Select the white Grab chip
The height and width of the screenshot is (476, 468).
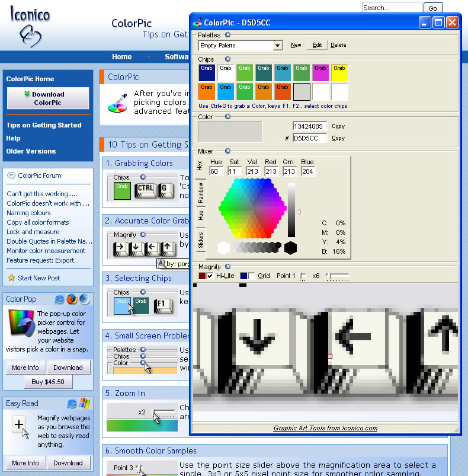click(x=226, y=72)
